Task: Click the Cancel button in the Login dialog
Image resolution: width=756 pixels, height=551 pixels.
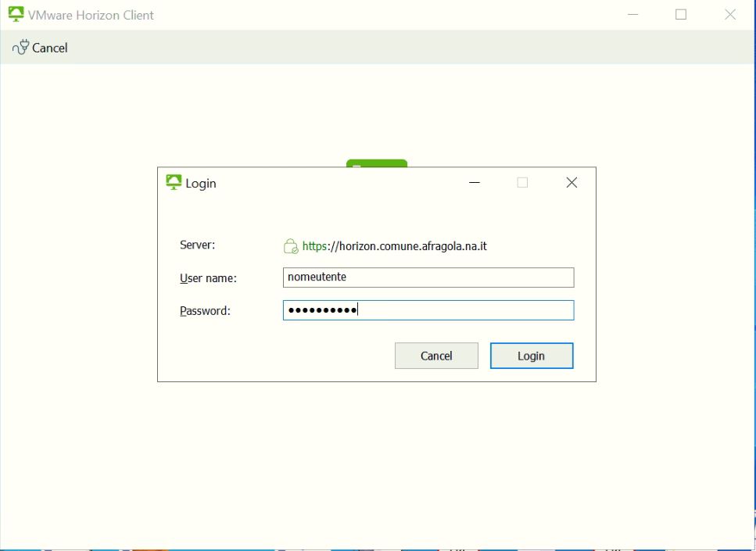Action: coord(436,356)
